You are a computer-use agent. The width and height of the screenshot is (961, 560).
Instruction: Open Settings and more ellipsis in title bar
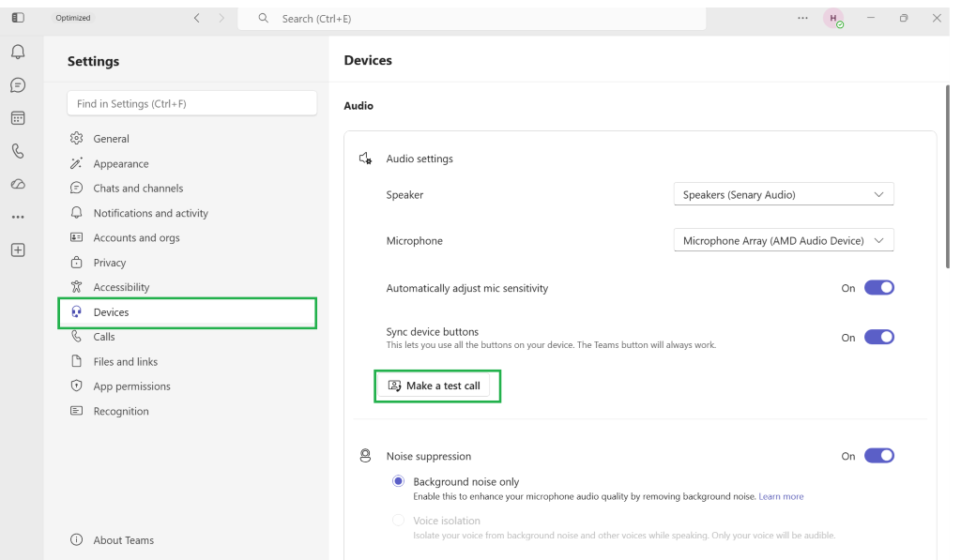[x=803, y=19]
